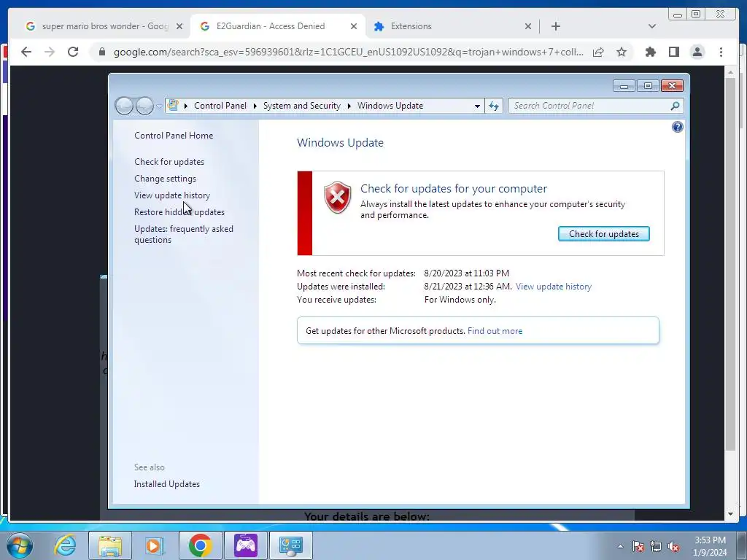747x560 pixels.
Task: Open Restore hidden updates link
Action: (179, 212)
